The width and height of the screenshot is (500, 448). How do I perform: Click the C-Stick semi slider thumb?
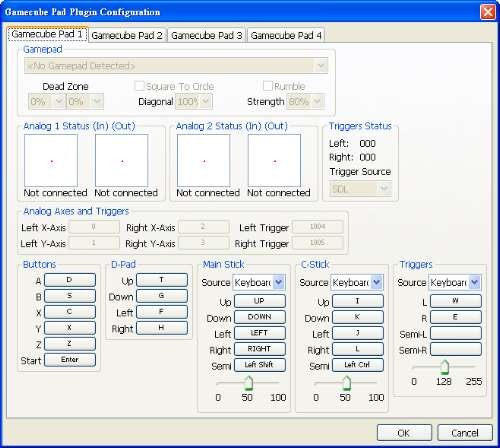point(346,383)
